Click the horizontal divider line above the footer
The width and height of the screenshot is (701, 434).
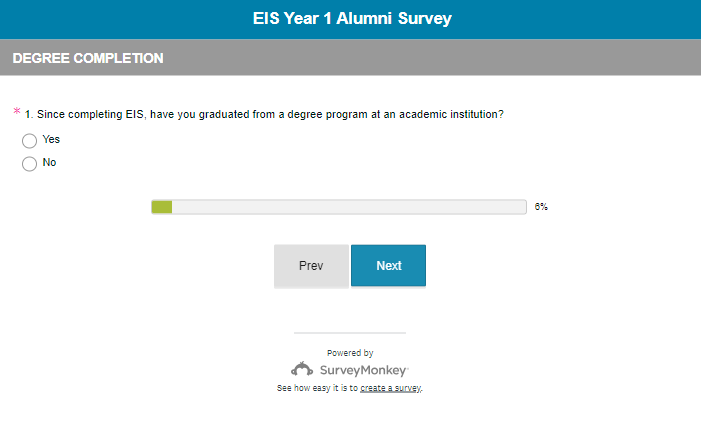(x=350, y=332)
